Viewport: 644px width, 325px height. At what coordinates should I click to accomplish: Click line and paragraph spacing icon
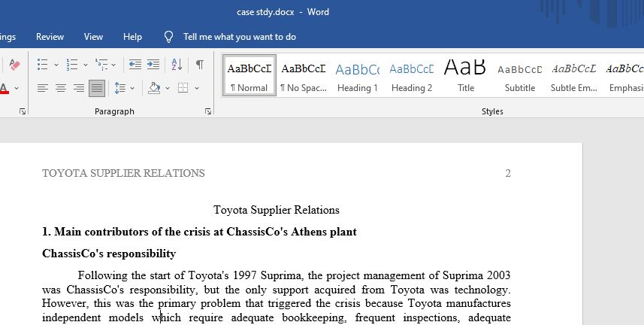(x=120, y=88)
